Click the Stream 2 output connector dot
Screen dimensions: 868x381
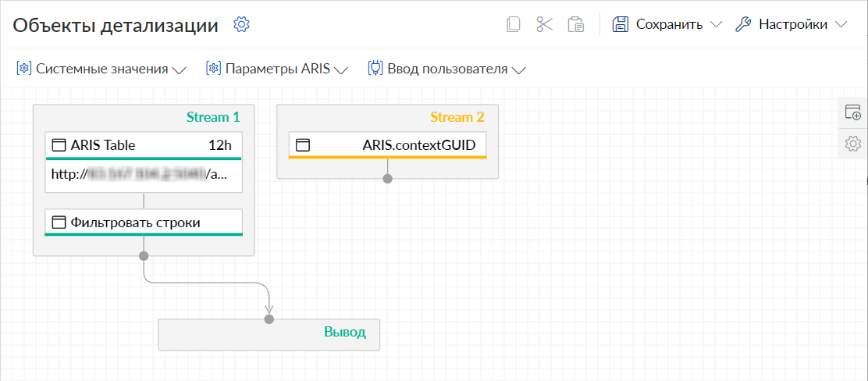387,179
